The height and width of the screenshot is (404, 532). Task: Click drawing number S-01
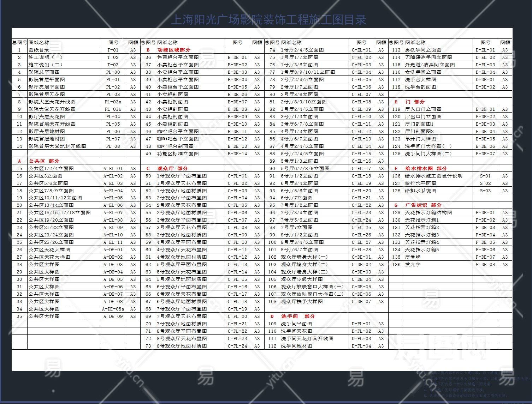coord(485,176)
